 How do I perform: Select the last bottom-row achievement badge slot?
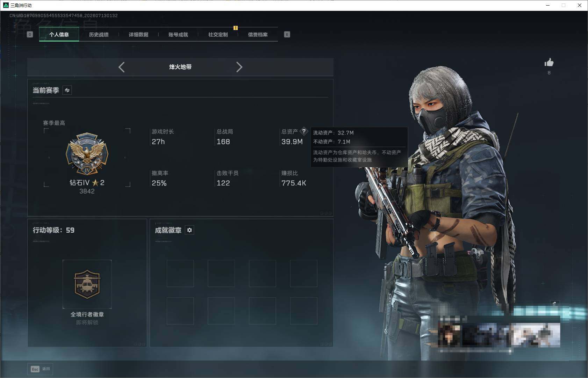click(304, 311)
